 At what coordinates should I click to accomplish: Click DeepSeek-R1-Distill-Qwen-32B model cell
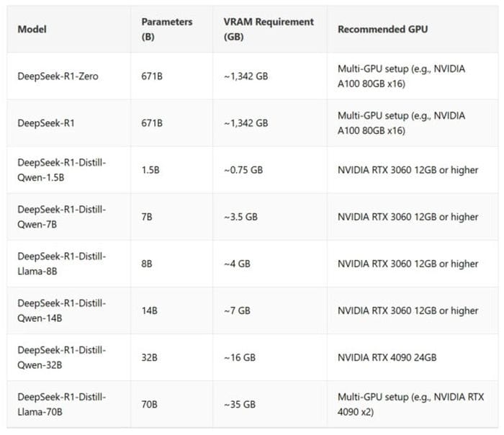pos(62,357)
